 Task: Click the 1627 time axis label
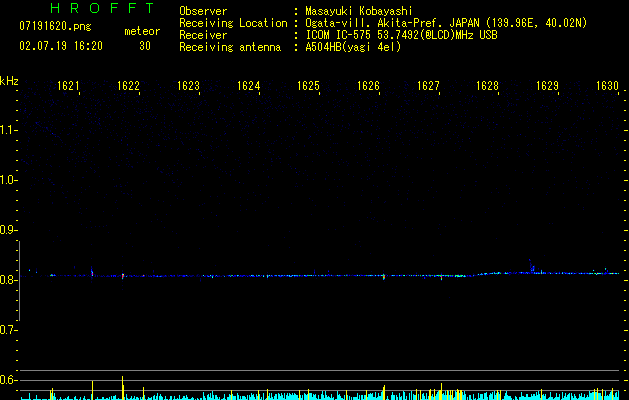pos(428,86)
